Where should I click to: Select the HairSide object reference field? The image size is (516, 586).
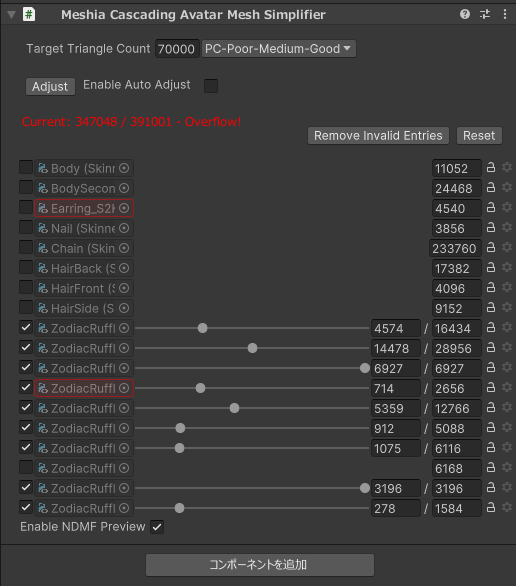[84, 308]
